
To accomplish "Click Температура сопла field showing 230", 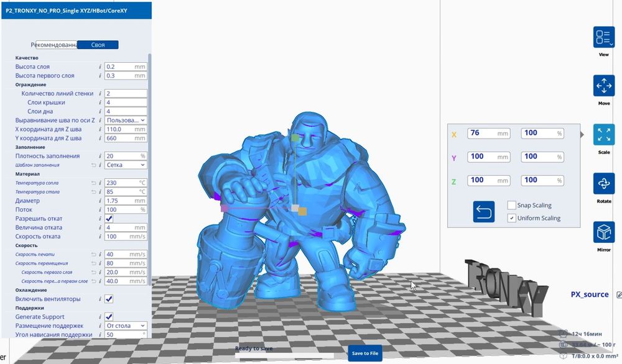I will [x=126, y=183].
